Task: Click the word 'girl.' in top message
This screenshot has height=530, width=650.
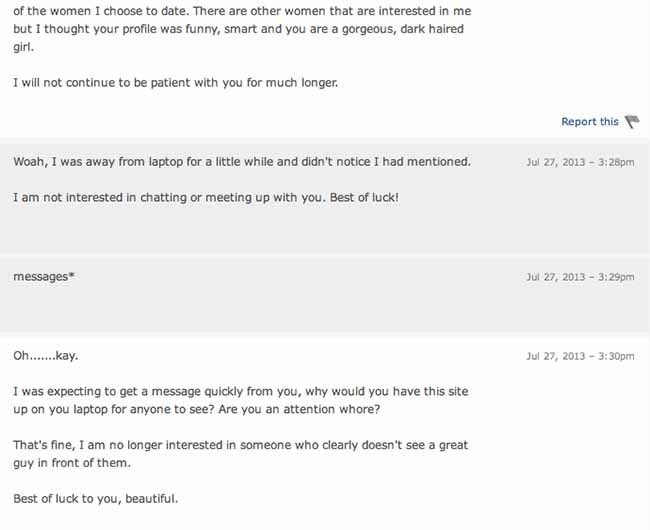Action: [x=23, y=47]
